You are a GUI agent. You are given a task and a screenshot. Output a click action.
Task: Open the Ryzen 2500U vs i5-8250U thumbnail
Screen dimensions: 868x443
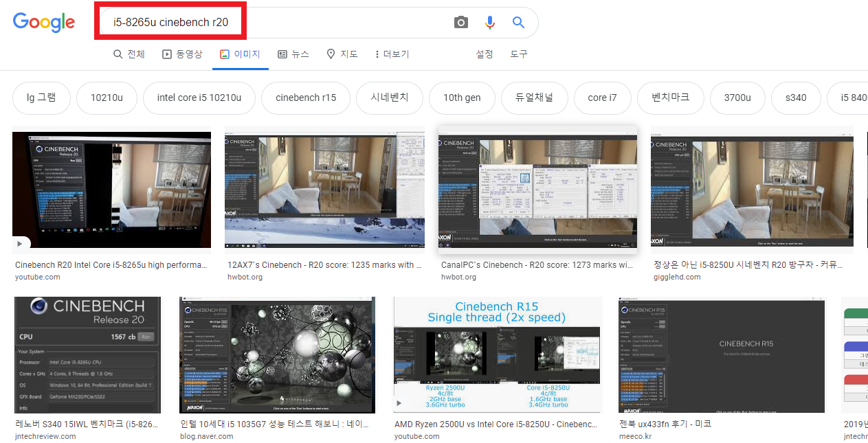tap(498, 354)
